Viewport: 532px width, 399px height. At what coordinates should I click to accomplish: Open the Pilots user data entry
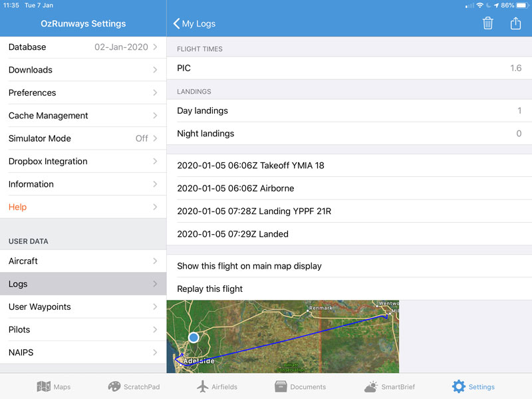(83, 329)
